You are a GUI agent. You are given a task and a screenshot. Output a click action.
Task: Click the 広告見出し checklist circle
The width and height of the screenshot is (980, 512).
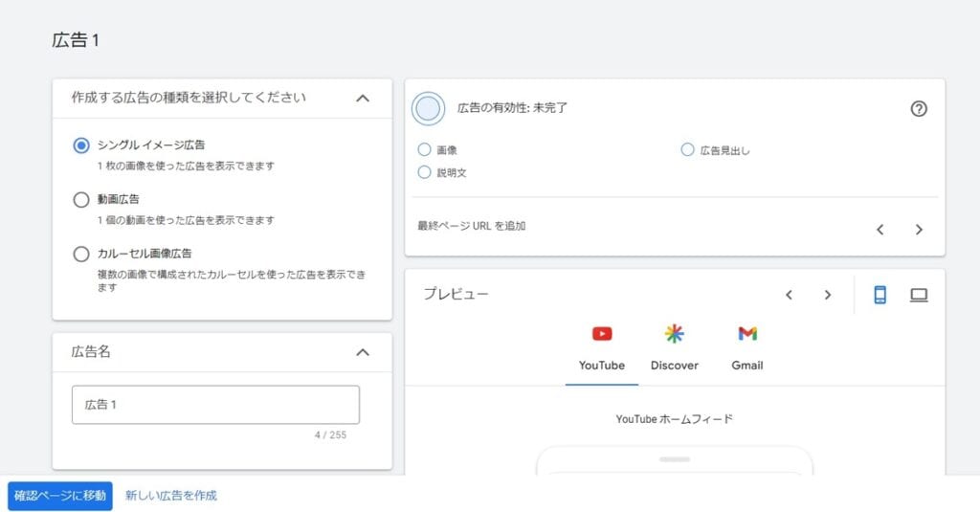pyautogui.click(x=687, y=149)
